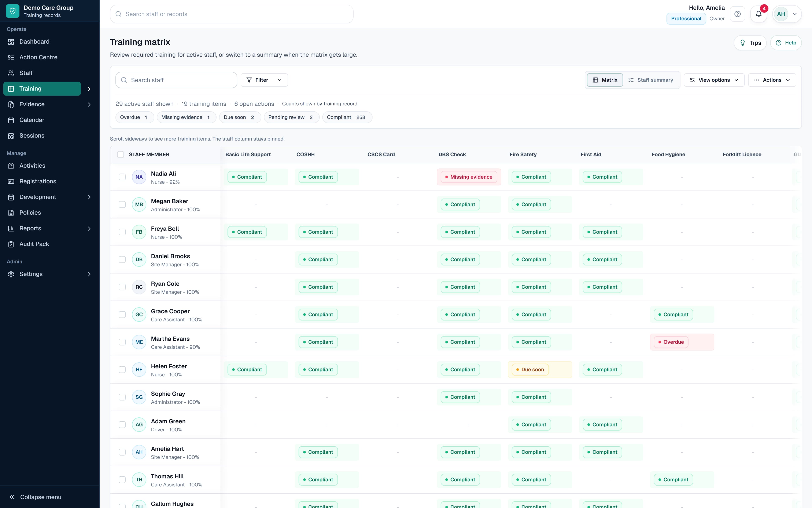812x508 pixels.
Task: Click Martha Evans' ME avatar
Action: point(139,342)
